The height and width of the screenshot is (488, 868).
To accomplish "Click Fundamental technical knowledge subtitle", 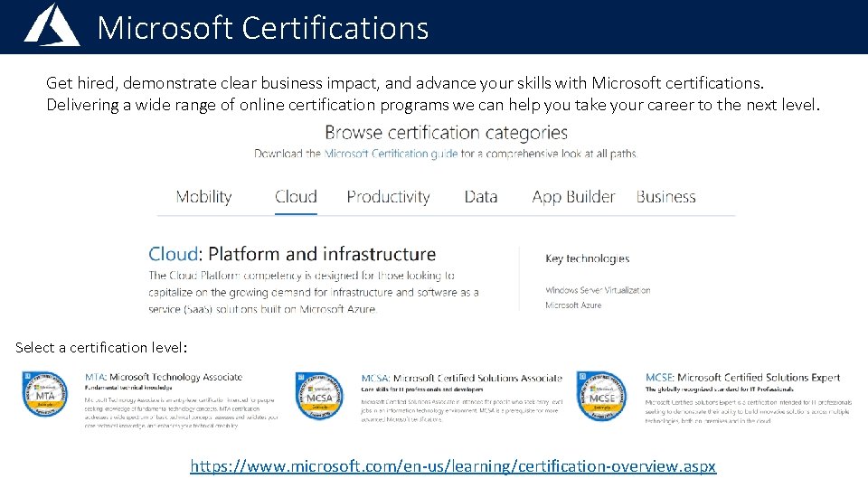I will 128,388.
